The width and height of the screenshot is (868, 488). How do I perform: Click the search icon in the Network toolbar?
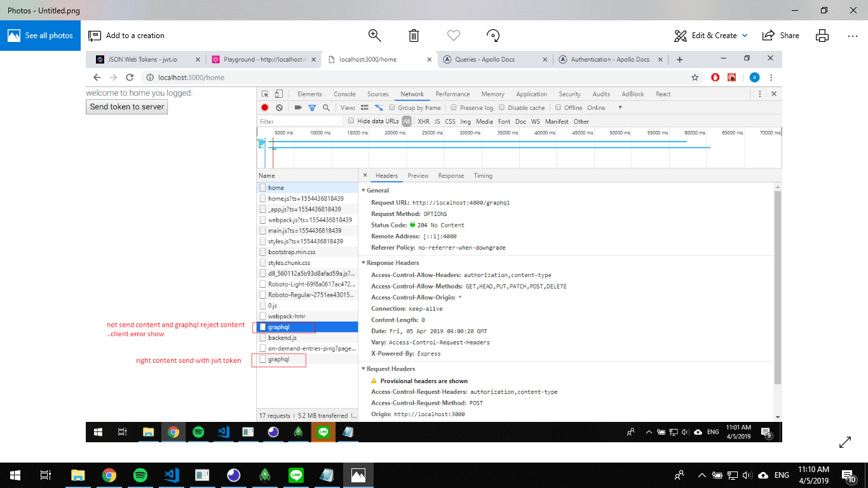coord(327,107)
